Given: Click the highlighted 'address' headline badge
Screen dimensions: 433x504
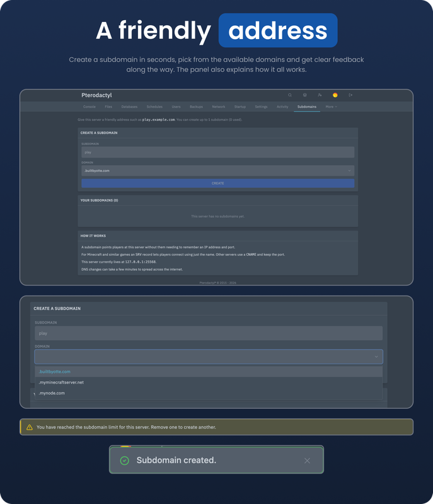Looking at the screenshot, I should [x=278, y=30].
